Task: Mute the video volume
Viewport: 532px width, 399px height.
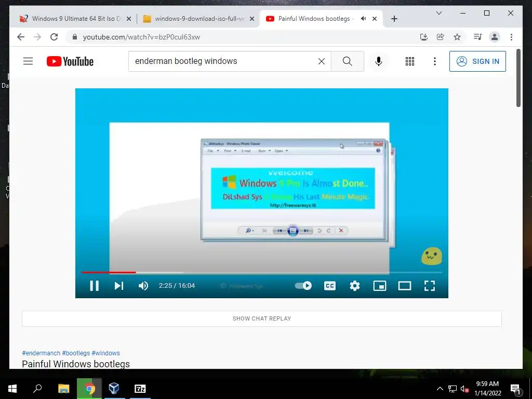Action: [143, 286]
